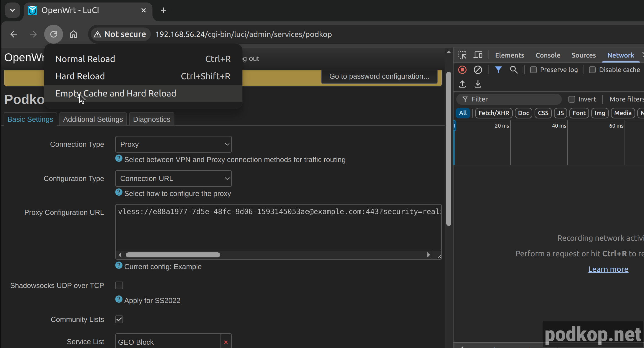Open the Learn more link
Viewport: 644px width, 348px height.
608,269
